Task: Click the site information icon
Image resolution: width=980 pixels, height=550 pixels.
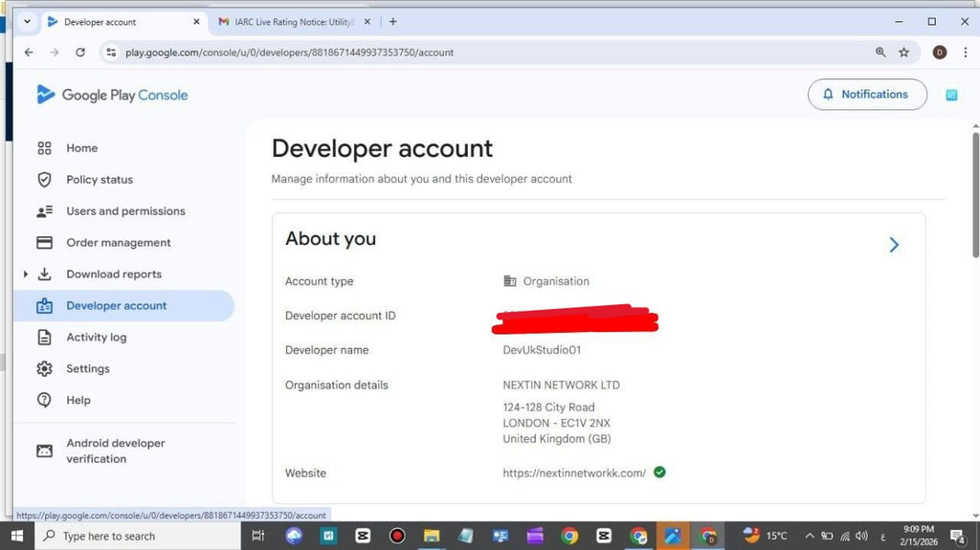Action: click(111, 53)
